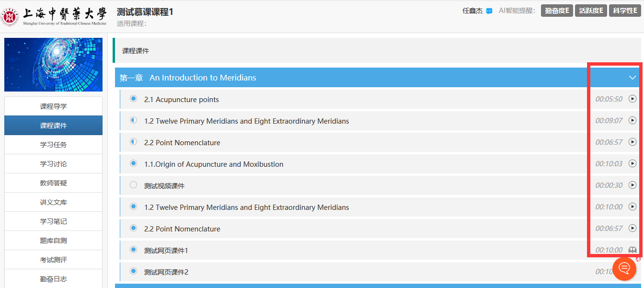Click play icon for 00:09:07 lesson

[632, 120]
